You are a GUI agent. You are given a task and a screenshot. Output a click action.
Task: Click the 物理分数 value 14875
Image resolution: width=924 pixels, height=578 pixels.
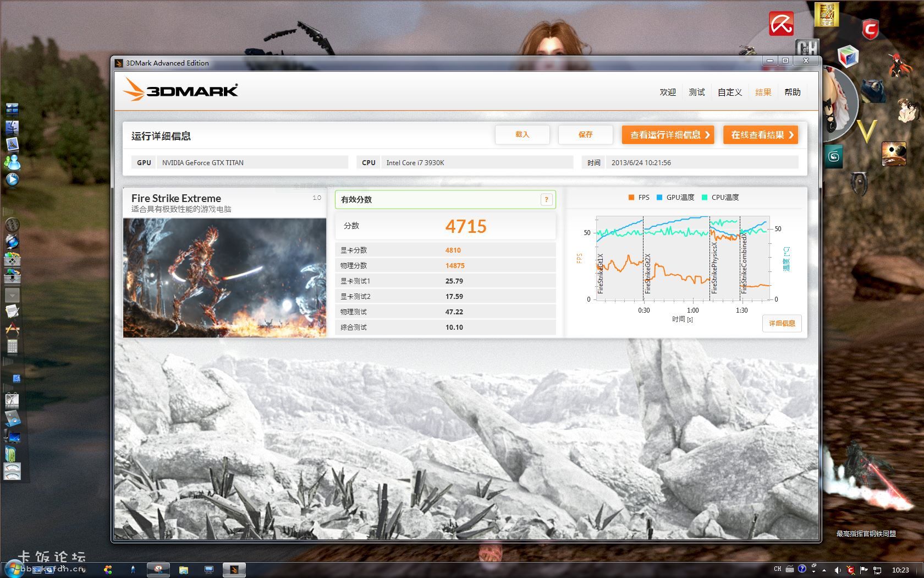pyautogui.click(x=455, y=265)
